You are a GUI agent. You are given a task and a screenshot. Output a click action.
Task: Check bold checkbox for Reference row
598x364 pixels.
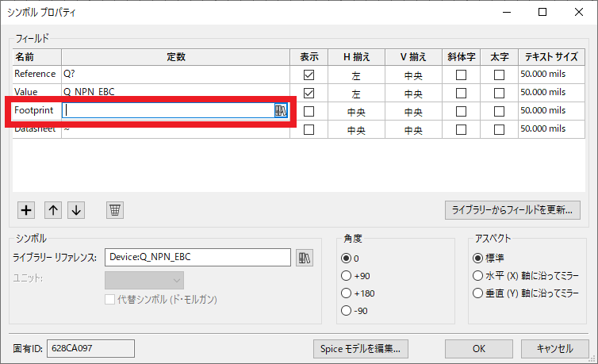click(499, 75)
